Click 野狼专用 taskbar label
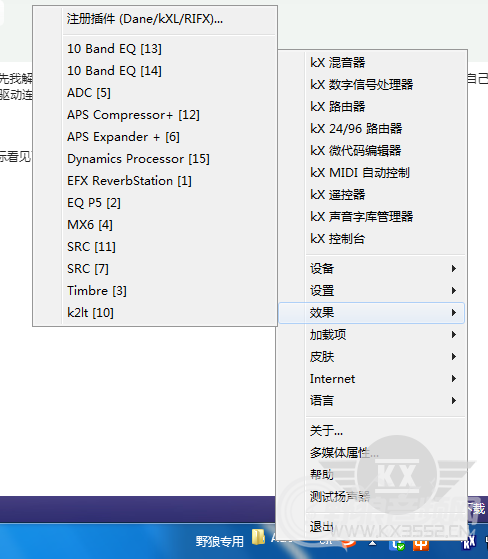The image size is (488, 559). pyautogui.click(x=220, y=542)
